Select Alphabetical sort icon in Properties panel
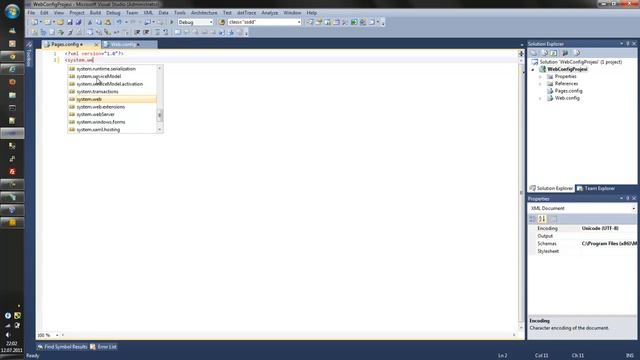Image resolution: width=640 pixels, height=360 pixels. [x=542, y=219]
